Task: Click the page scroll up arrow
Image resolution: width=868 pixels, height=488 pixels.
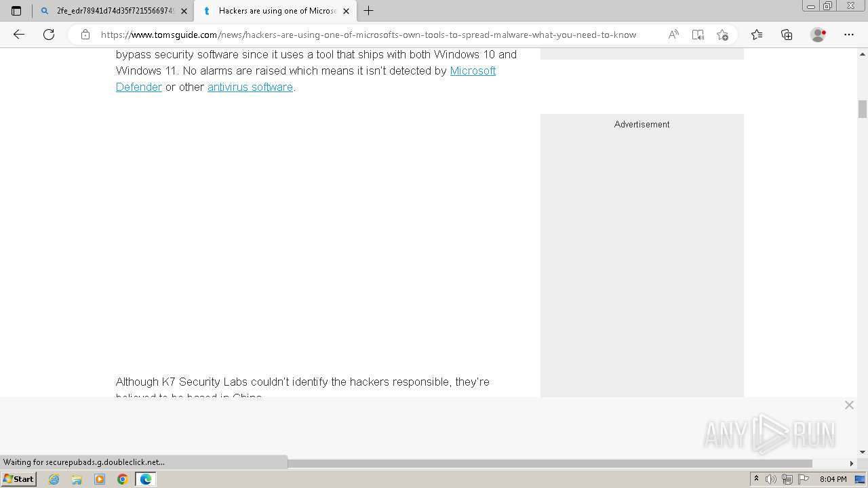Action: (x=863, y=53)
